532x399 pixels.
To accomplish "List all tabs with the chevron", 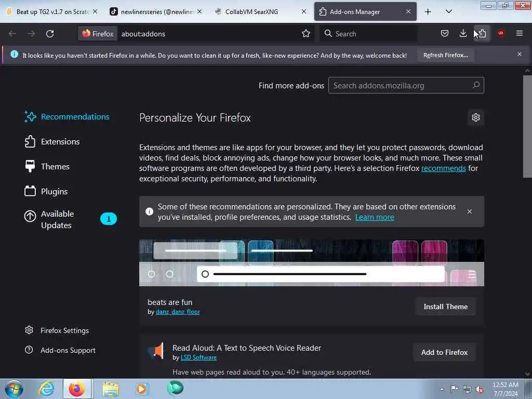I will coord(448,12).
